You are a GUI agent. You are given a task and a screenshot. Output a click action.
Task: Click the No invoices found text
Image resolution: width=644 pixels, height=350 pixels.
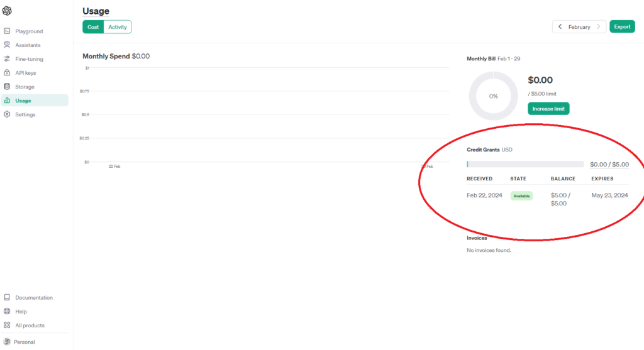click(x=489, y=250)
